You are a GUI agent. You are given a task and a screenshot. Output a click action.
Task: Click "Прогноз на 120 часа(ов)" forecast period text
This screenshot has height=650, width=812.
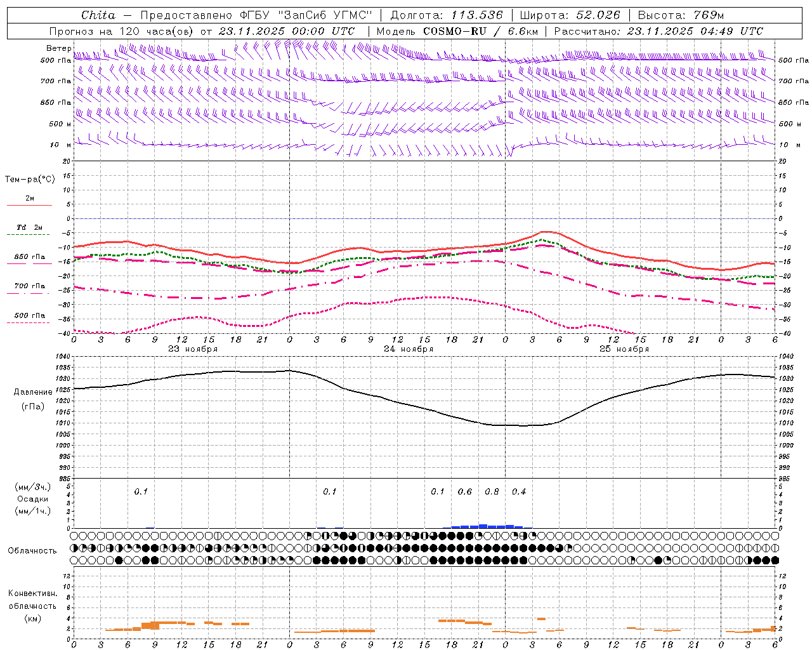(122, 31)
